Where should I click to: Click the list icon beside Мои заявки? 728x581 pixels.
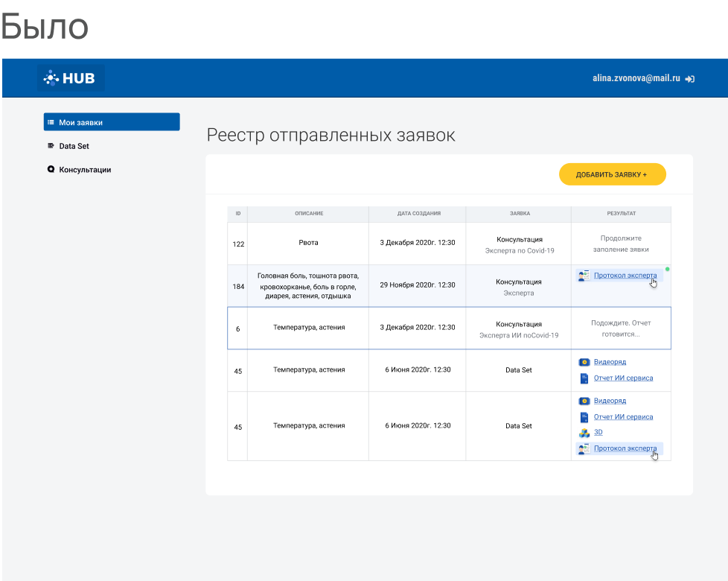[x=51, y=122]
